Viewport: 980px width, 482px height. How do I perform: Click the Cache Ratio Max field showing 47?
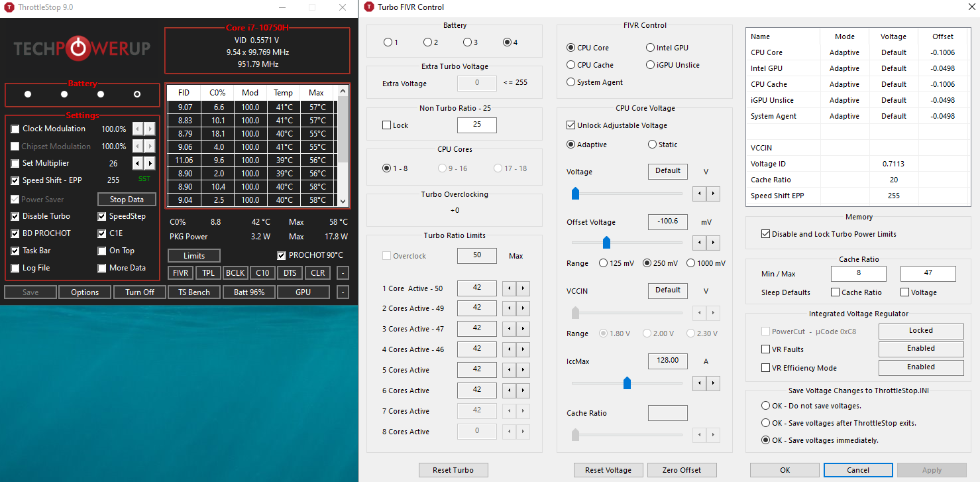click(x=928, y=274)
